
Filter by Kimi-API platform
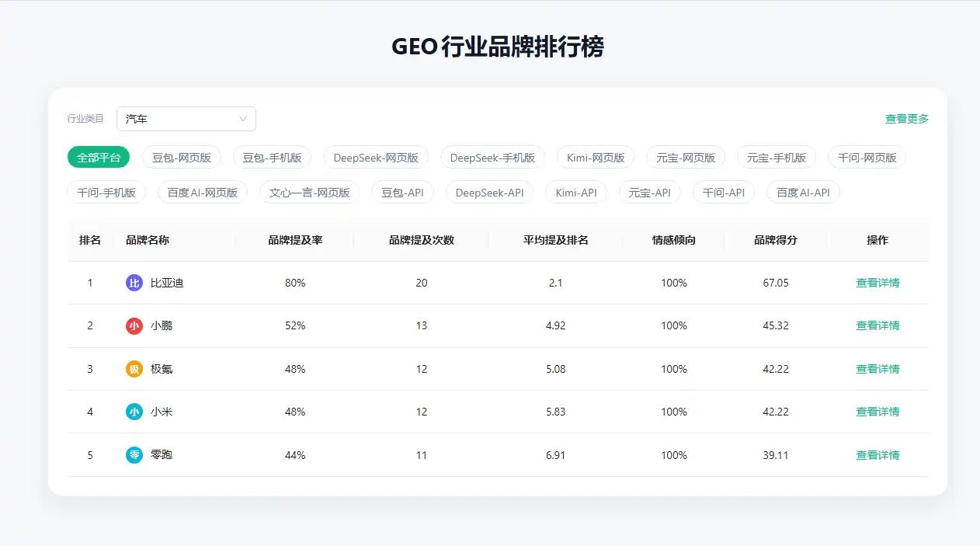tap(576, 193)
